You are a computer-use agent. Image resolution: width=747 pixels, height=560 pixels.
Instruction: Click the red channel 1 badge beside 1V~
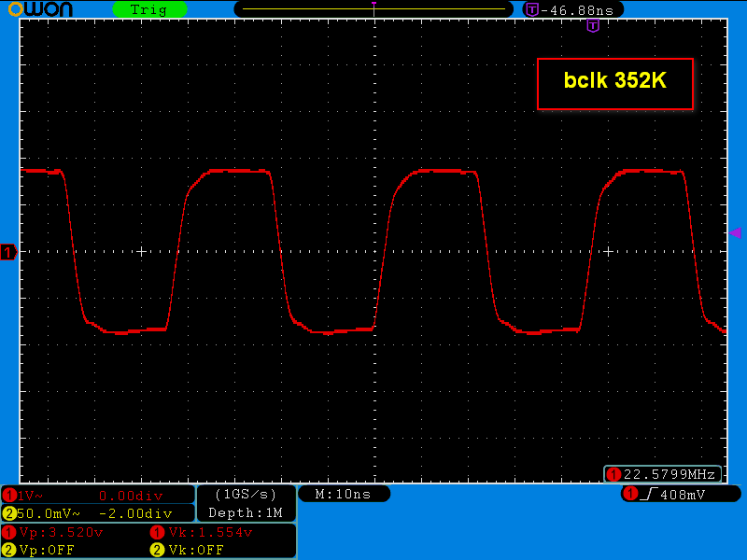coord(9,496)
